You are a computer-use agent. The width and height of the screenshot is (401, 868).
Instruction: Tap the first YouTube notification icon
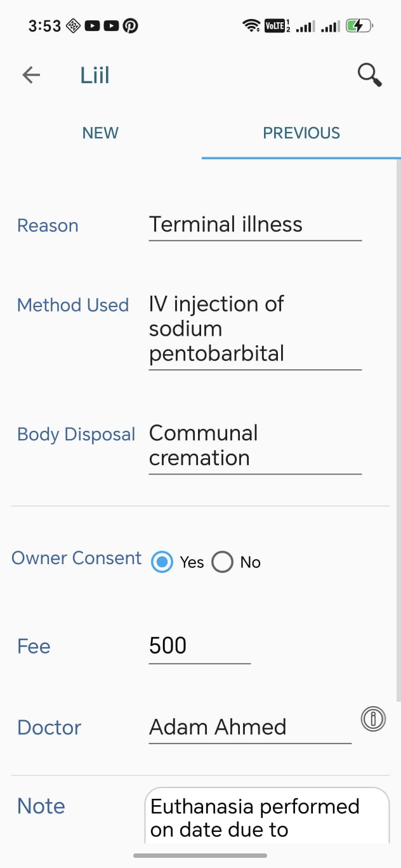(92, 26)
